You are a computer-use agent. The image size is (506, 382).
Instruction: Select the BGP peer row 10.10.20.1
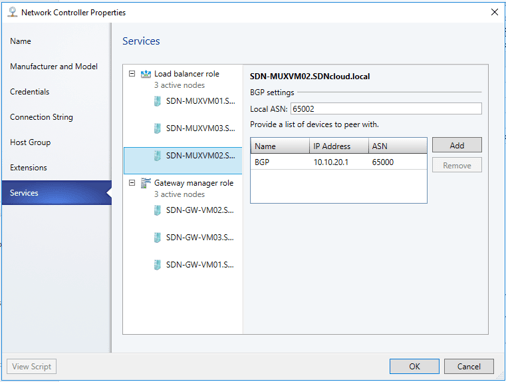(339, 162)
